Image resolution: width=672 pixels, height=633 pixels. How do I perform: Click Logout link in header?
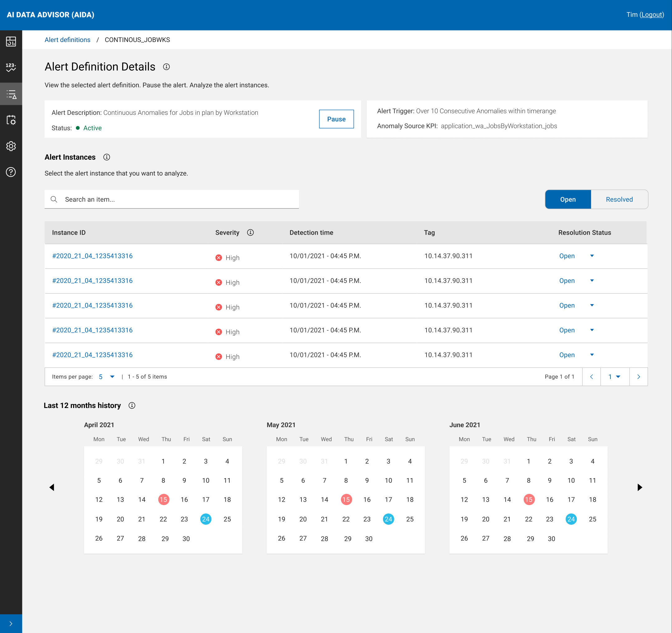[651, 15]
